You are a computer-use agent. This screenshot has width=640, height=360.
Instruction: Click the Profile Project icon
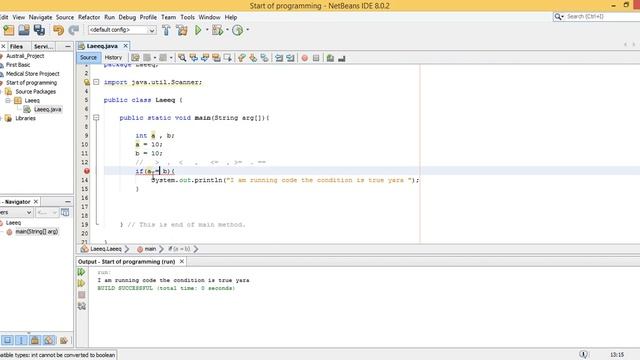[238, 30]
